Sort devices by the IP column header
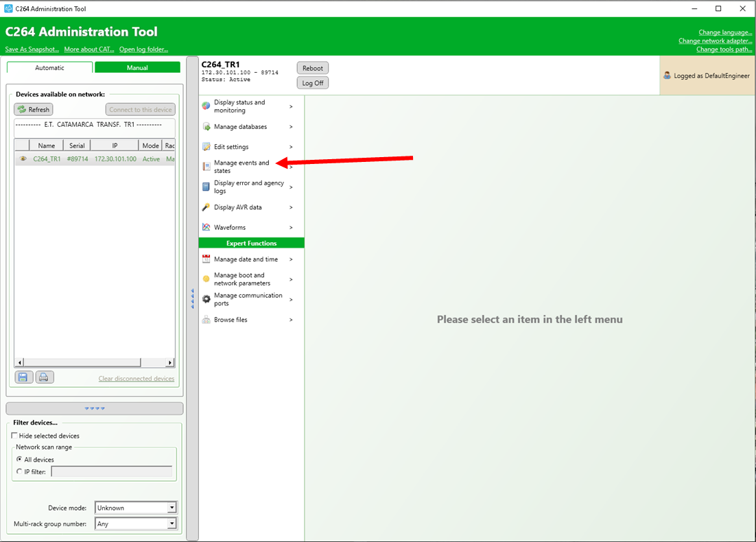This screenshot has height=542, width=756. point(115,145)
